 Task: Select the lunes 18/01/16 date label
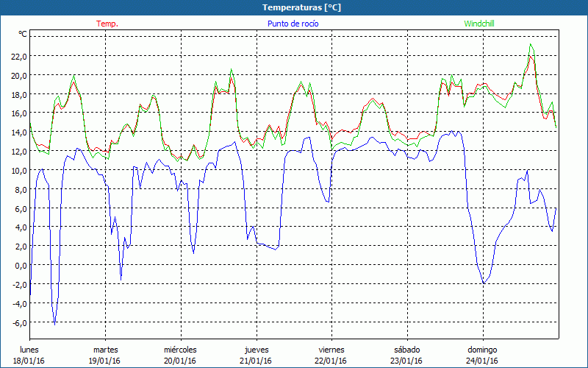(x=29, y=355)
